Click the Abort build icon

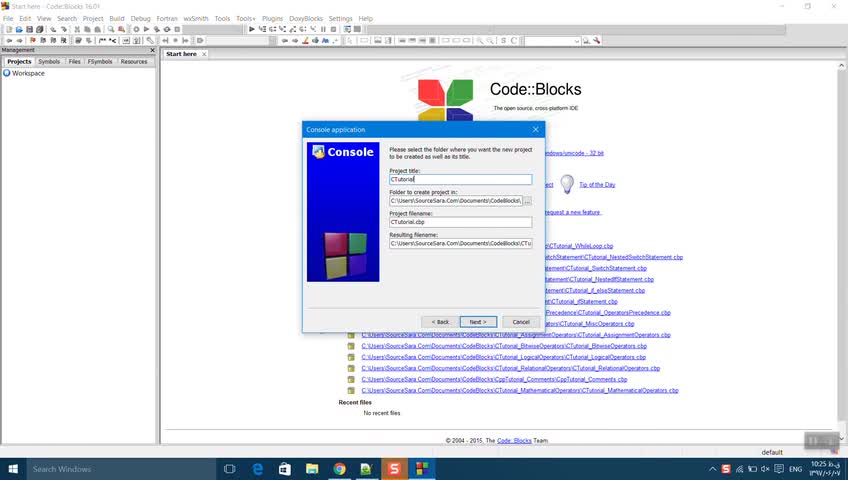[x=177, y=29]
